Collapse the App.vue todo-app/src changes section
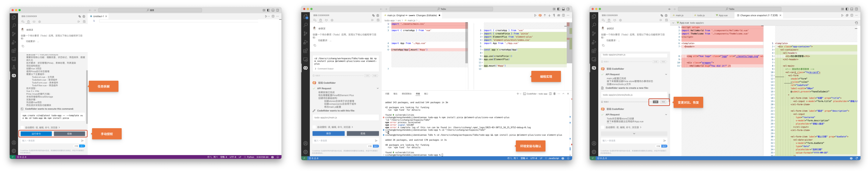Screen dimensions: 868x171 coord(673,23)
